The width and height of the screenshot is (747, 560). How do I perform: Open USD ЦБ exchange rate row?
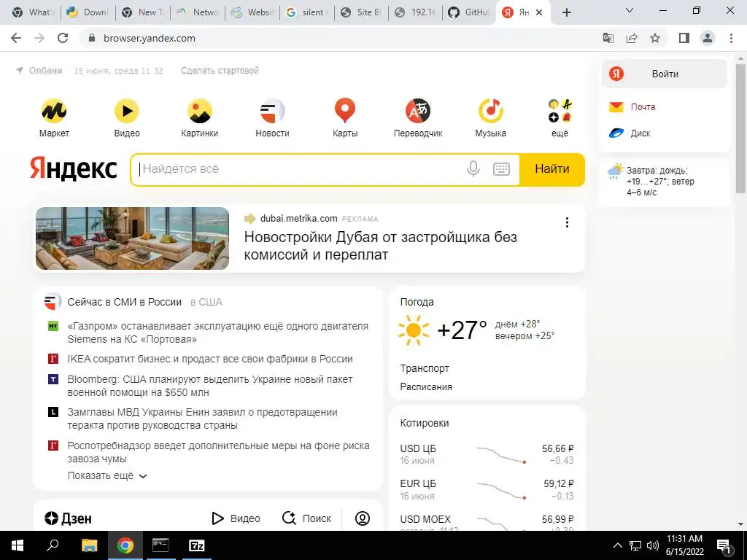(x=487, y=455)
